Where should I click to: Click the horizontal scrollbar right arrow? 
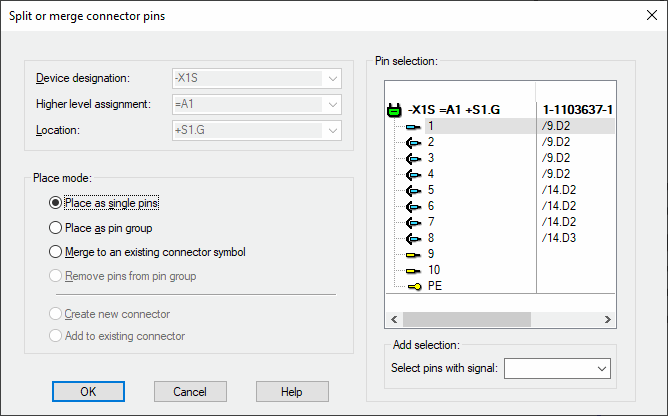608,319
